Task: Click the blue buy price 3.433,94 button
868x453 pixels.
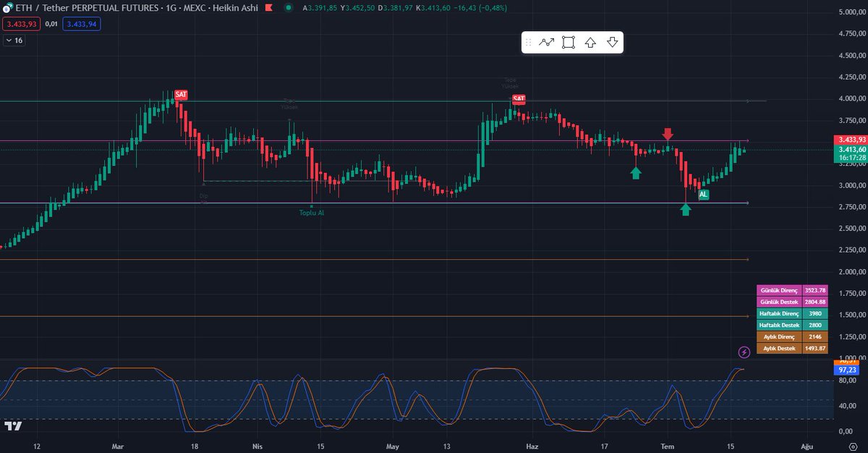Action: [82, 24]
